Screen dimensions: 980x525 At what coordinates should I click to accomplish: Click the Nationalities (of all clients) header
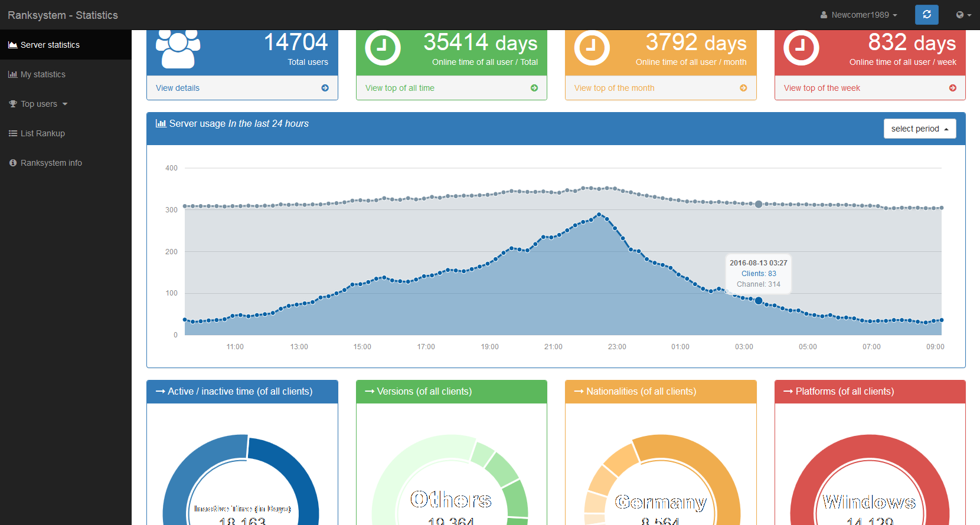tap(661, 392)
